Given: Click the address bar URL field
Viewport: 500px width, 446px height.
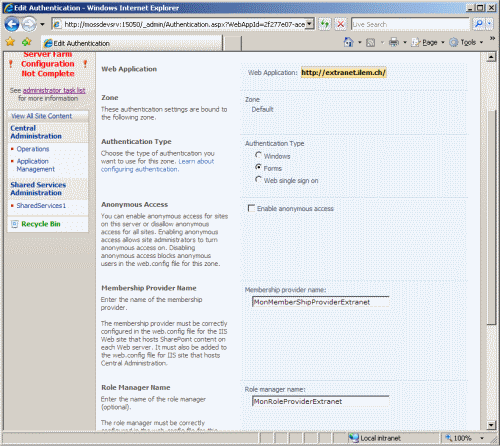Looking at the screenshot, I should coord(183,24).
